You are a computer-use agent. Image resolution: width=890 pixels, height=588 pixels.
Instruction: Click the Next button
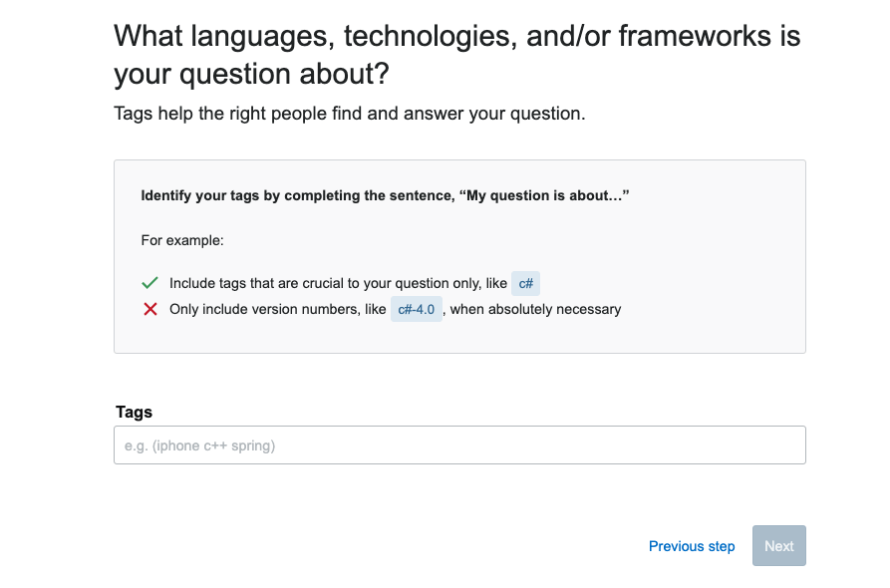click(x=778, y=546)
